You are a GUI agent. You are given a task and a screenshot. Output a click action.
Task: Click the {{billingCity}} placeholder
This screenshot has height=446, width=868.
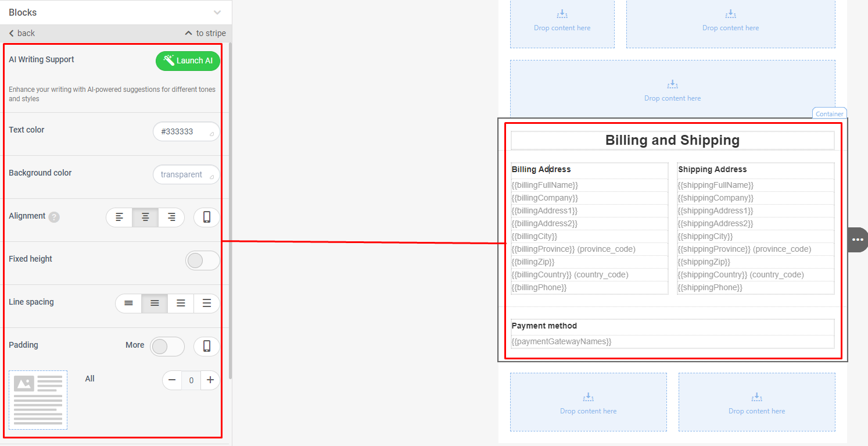pos(535,236)
